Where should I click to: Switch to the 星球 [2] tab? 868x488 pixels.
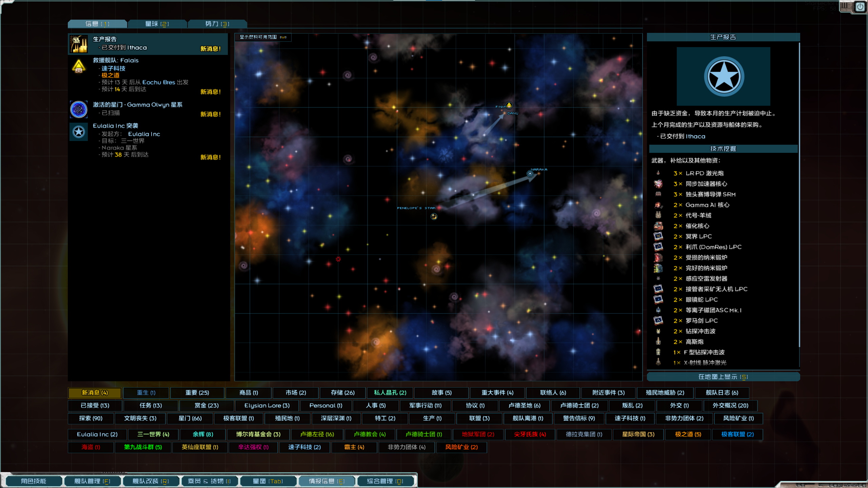(157, 24)
